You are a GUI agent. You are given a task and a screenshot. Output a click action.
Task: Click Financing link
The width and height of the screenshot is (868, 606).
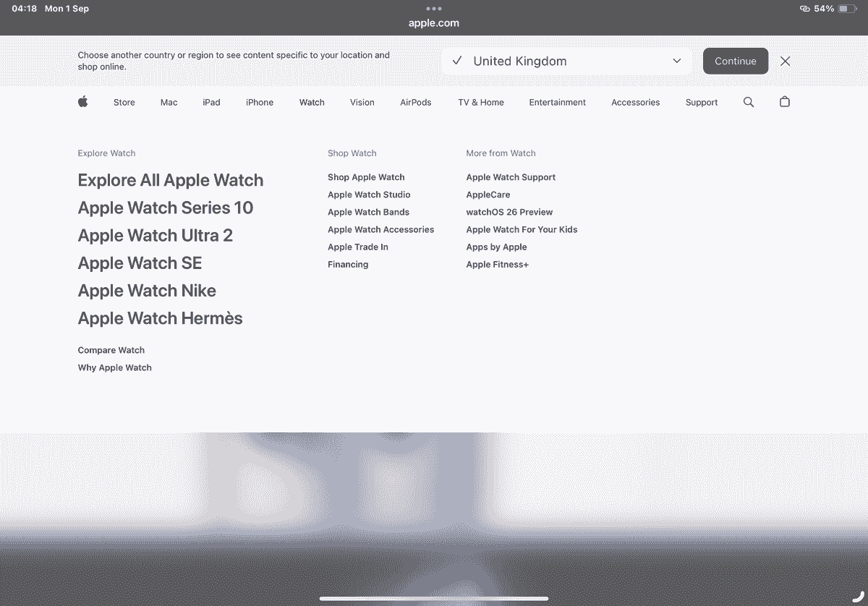pos(348,265)
